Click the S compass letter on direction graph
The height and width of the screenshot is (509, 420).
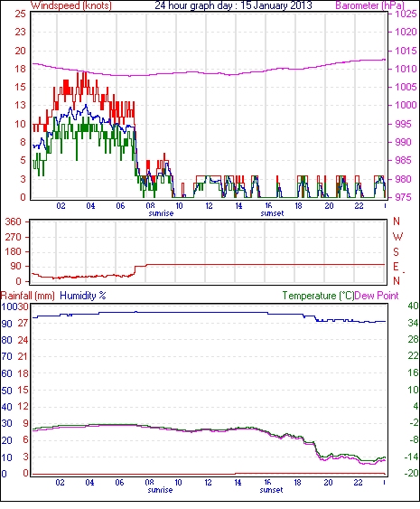[396, 251]
